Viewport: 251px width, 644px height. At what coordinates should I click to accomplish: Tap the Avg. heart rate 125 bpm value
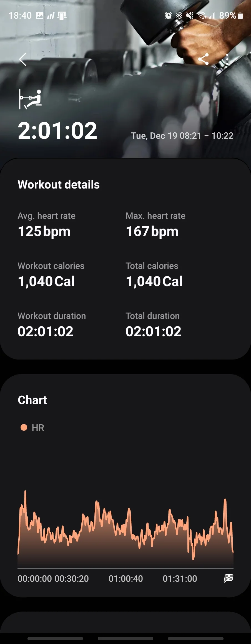pos(44,231)
